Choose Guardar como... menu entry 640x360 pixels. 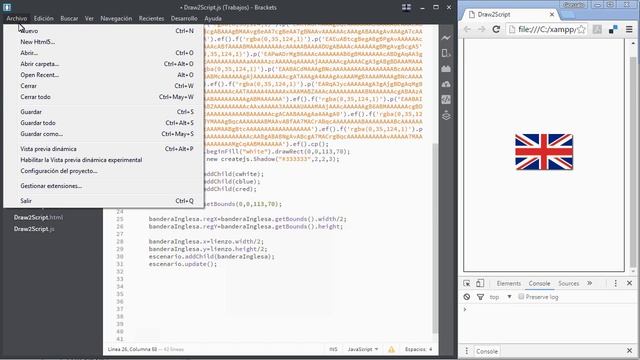coord(104,133)
